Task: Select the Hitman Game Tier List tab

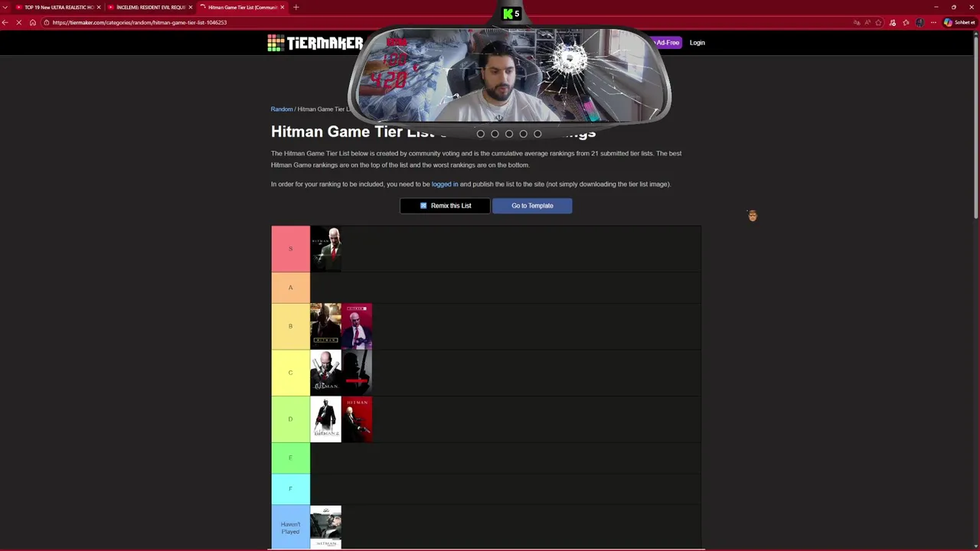Action: point(242,7)
